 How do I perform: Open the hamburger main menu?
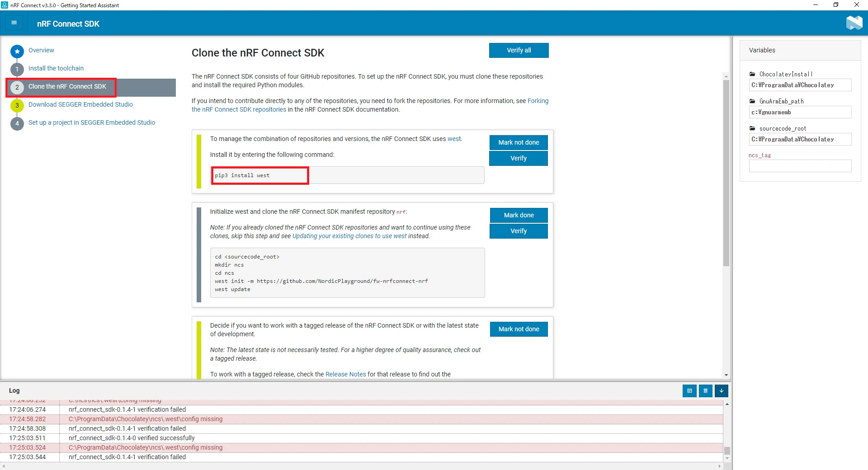tap(14, 23)
